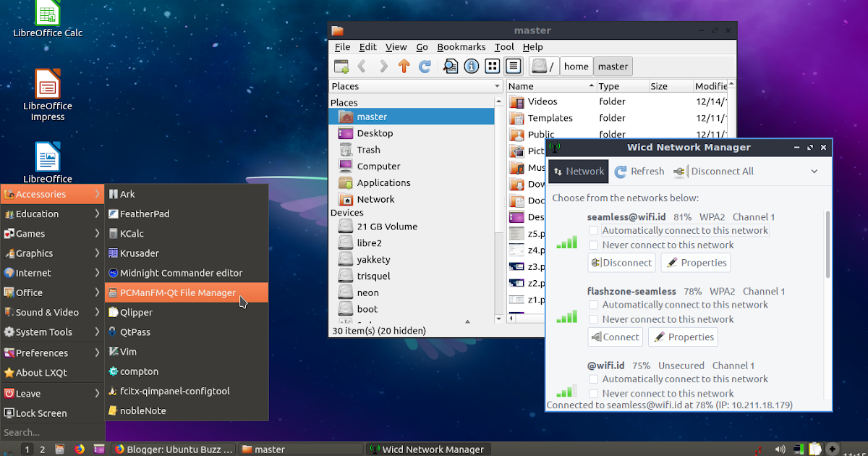The image size is (868, 456).
Task: Open the file properties info icon
Action: 471,66
